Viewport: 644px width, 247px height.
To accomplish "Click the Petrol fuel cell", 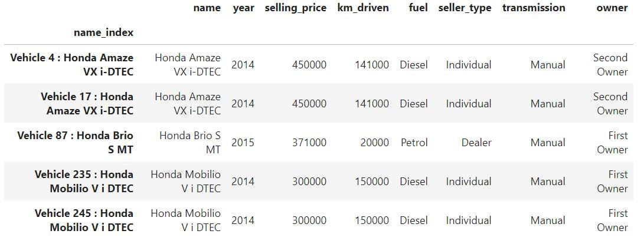I will 414,143.
